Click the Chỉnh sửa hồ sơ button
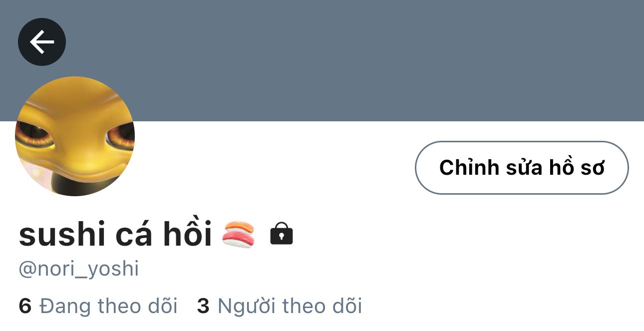The height and width of the screenshot is (331, 644). [522, 168]
